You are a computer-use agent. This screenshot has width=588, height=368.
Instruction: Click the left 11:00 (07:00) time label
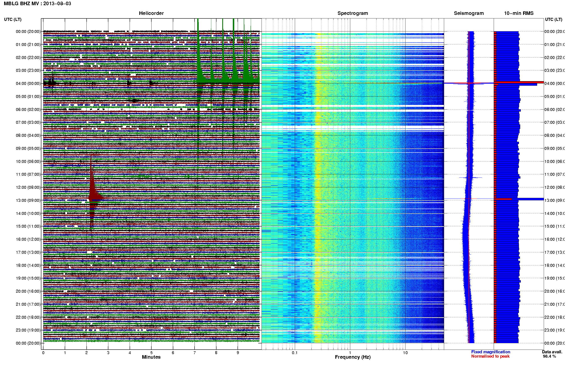pyautogui.click(x=28, y=174)
